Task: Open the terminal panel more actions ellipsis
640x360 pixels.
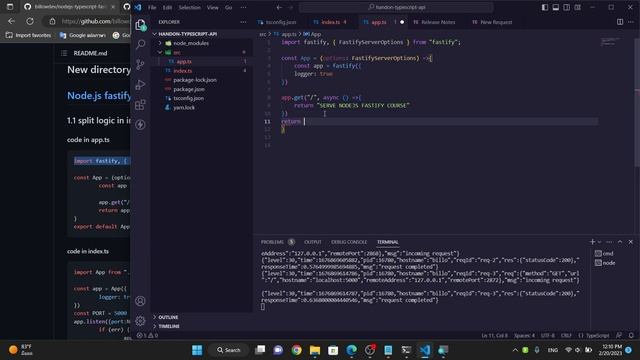Action: click(x=609, y=242)
